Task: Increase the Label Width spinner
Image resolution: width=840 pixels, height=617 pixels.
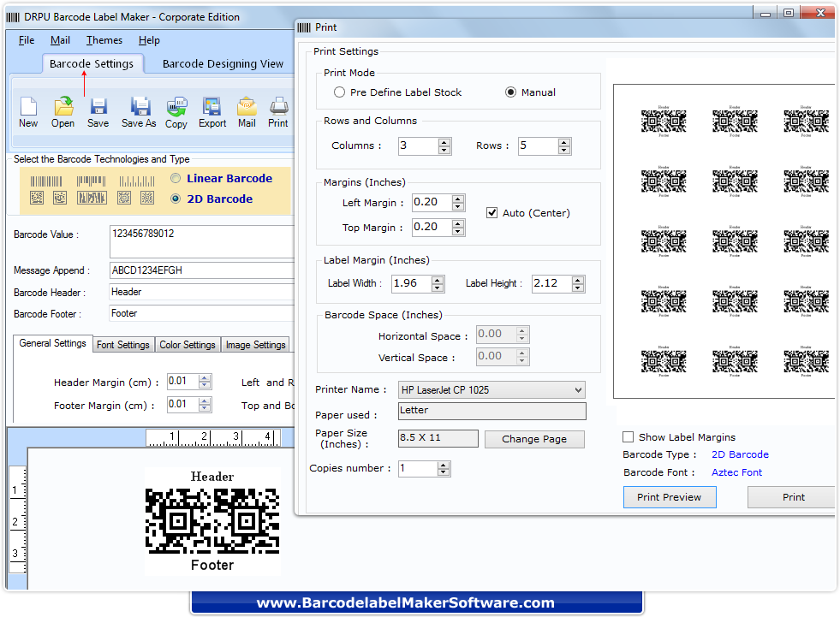Action: click(x=438, y=280)
